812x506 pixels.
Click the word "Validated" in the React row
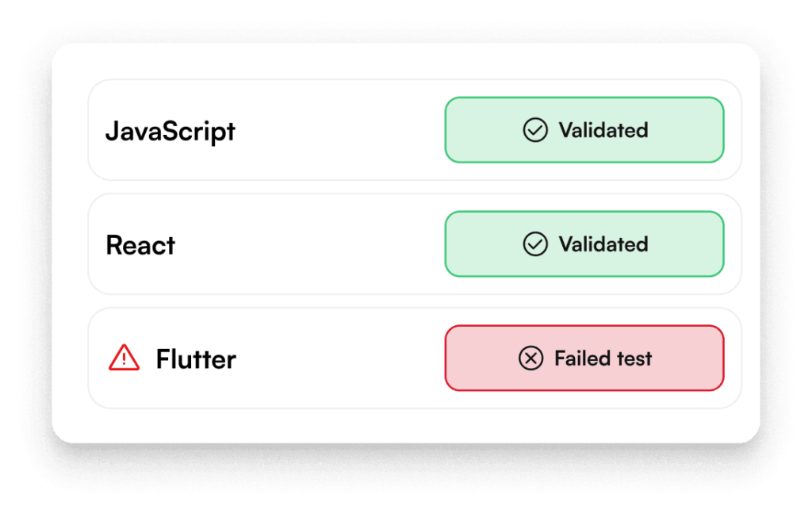(603, 244)
